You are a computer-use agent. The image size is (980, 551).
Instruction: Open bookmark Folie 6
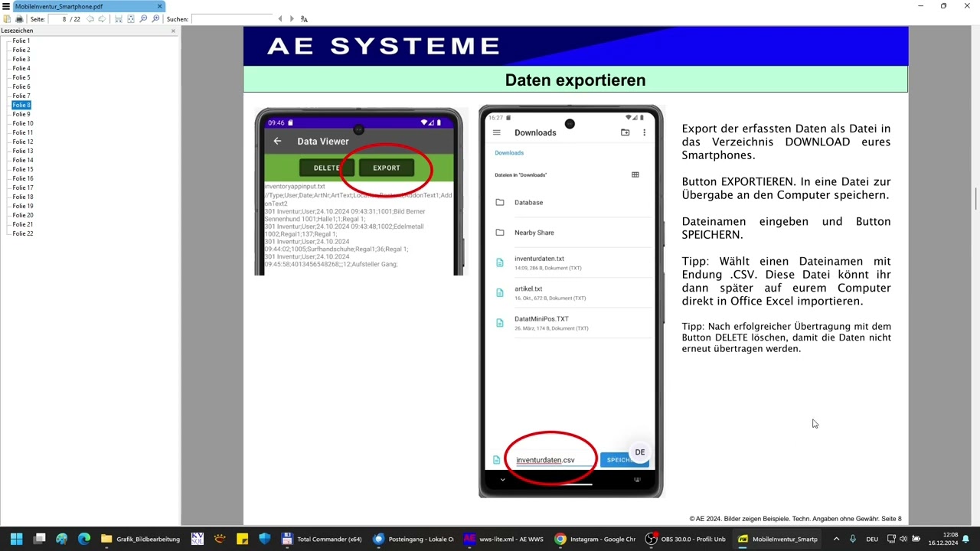pyautogui.click(x=21, y=86)
